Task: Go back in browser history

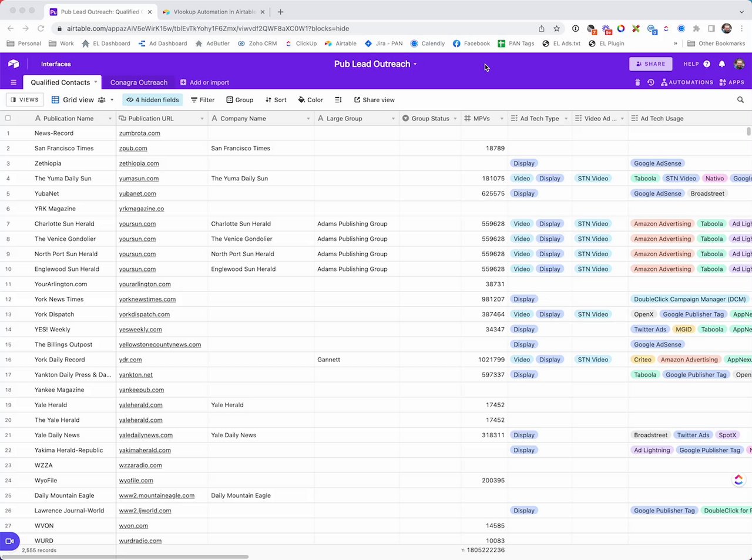Action: [11, 28]
